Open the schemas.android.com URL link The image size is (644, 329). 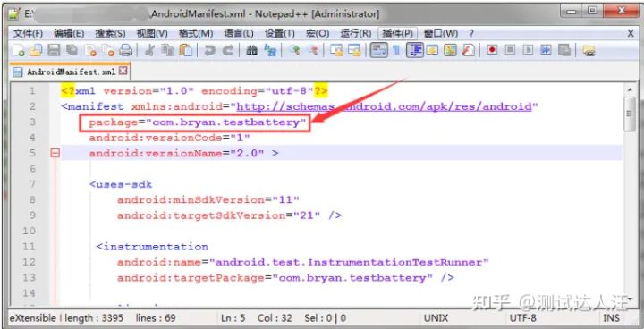pos(384,106)
